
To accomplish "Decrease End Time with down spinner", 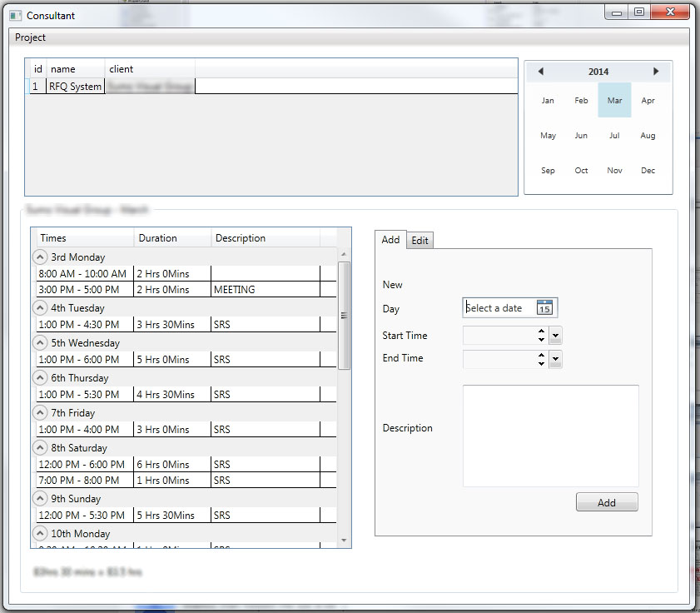I will pos(542,363).
